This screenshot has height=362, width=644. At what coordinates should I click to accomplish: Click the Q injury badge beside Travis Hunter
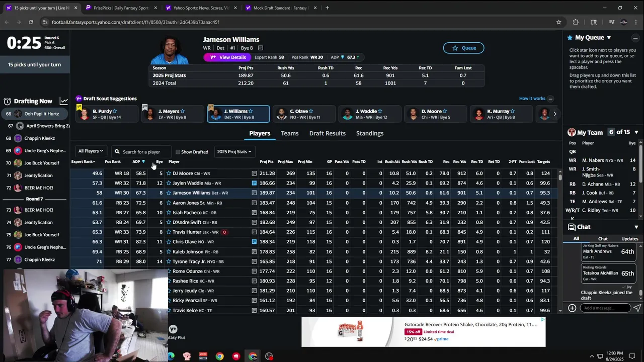coord(224,232)
